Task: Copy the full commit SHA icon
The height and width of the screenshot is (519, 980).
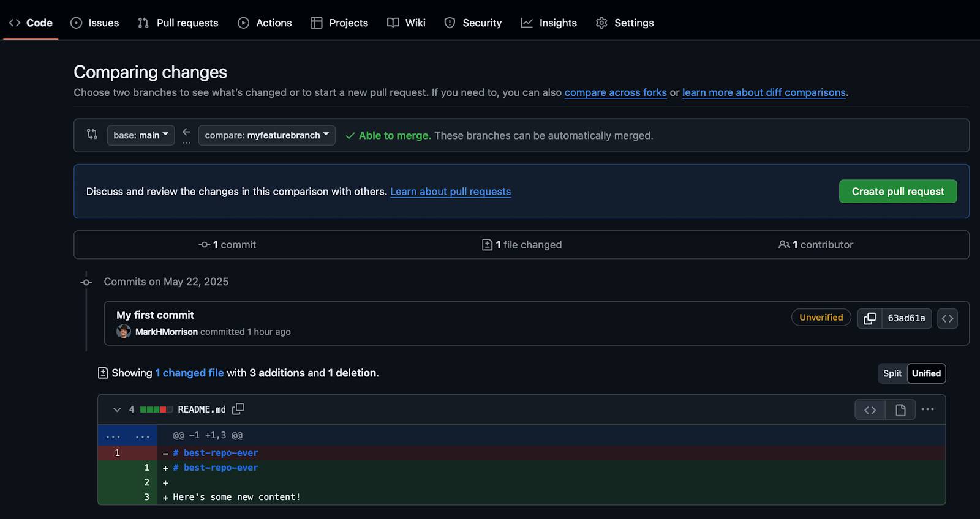Action: point(870,318)
